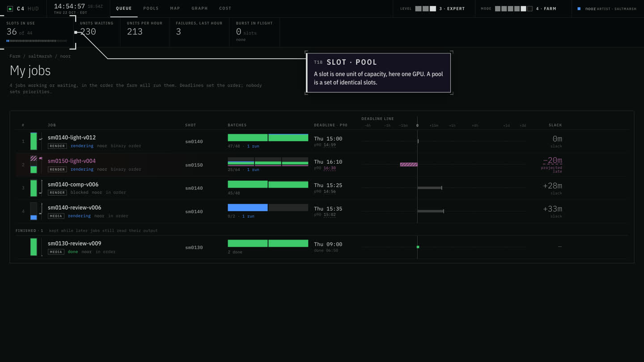Click the 14:54:57 clock readout
Image resolution: width=644 pixels, height=362 pixels.
tap(69, 6)
